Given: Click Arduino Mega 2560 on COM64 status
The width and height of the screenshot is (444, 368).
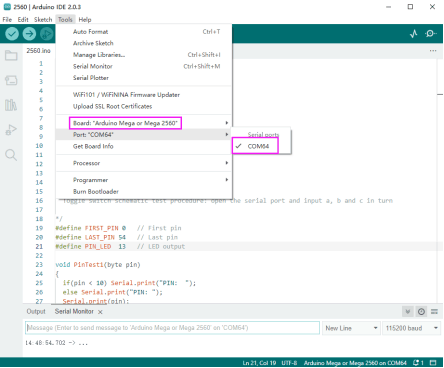Looking at the screenshot, I should pos(355,363).
